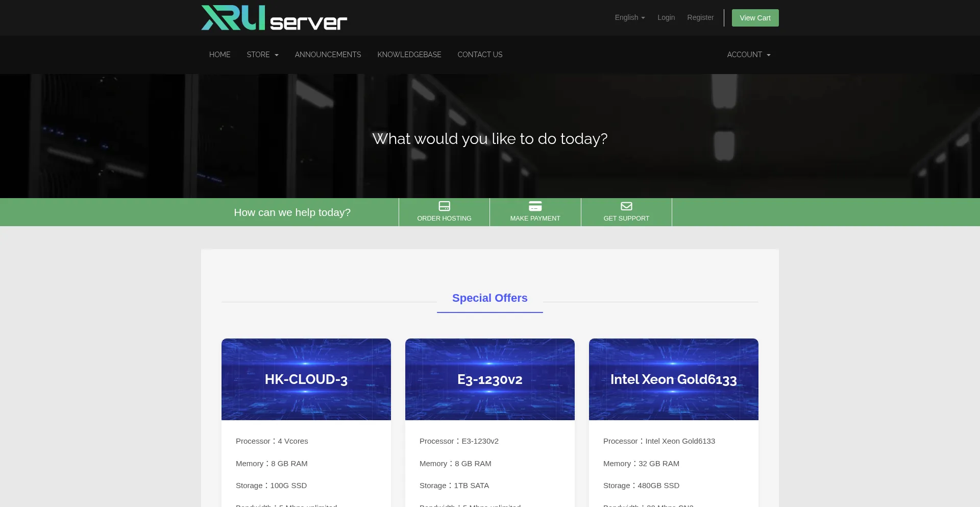Image resolution: width=980 pixels, height=507 pixels.
Task: Click 'Processor：4 Vcores' text
Action: point(272,441)
